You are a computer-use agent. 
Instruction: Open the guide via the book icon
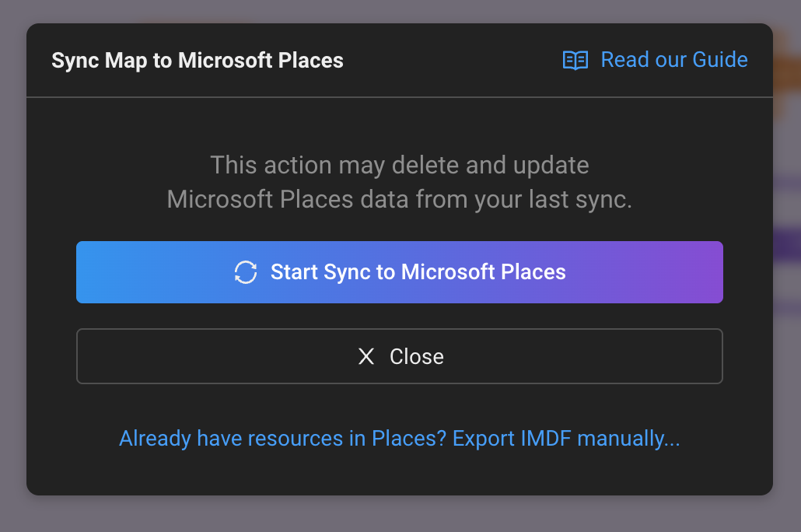pos(575,61)
